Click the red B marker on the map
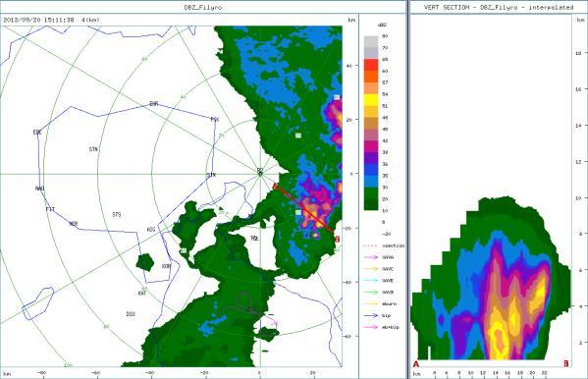Viewport: 588px width, 379px height. [337, 239]
